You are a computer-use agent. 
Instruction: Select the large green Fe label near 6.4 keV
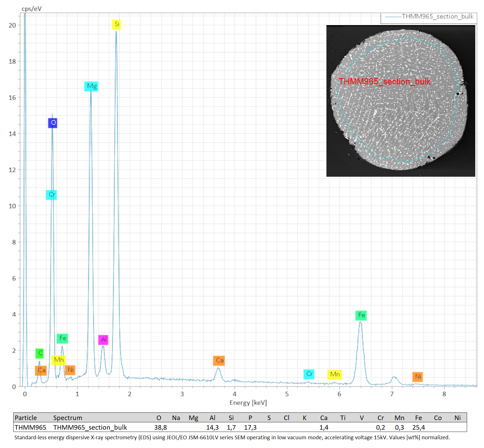click(361, 315)
